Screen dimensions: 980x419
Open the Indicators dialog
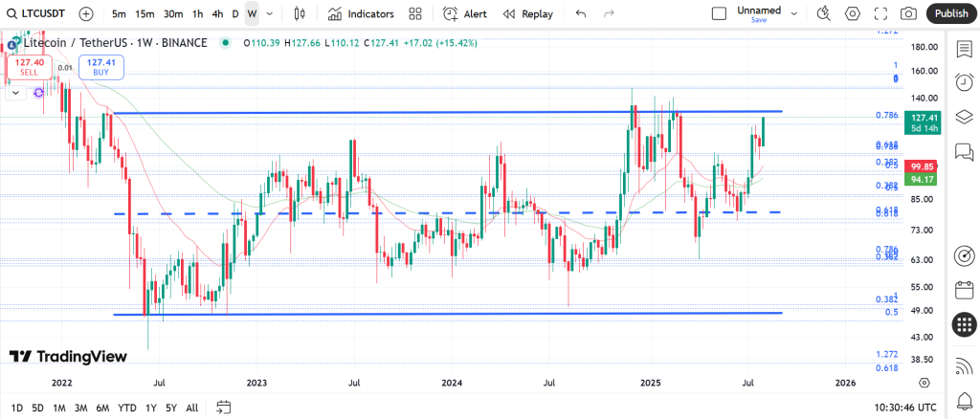[x=361, y=13]
